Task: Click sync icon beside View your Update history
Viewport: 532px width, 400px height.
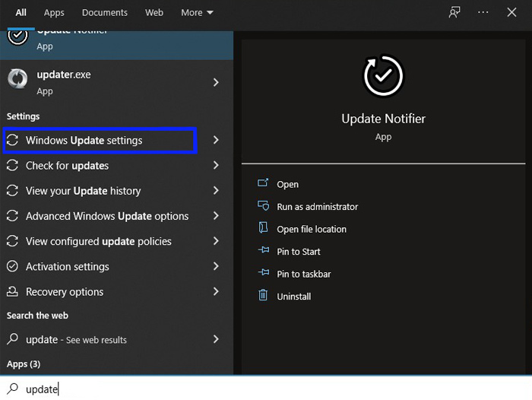Action: pos(13,190)
